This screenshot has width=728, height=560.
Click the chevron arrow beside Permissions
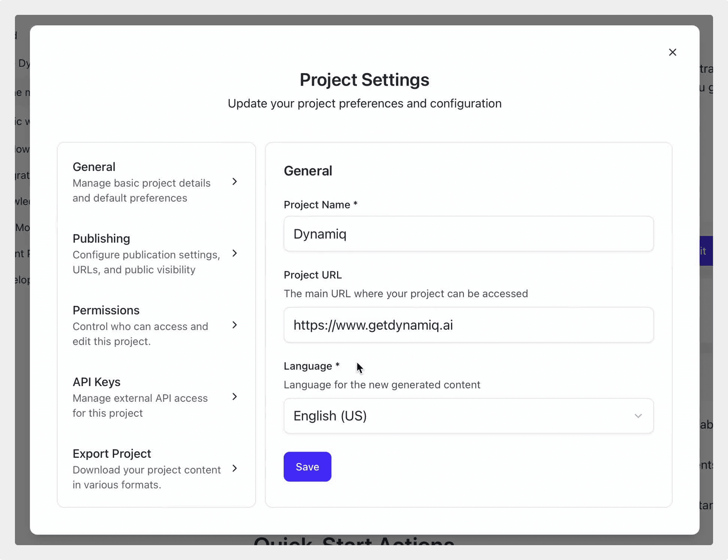[235, 325]
